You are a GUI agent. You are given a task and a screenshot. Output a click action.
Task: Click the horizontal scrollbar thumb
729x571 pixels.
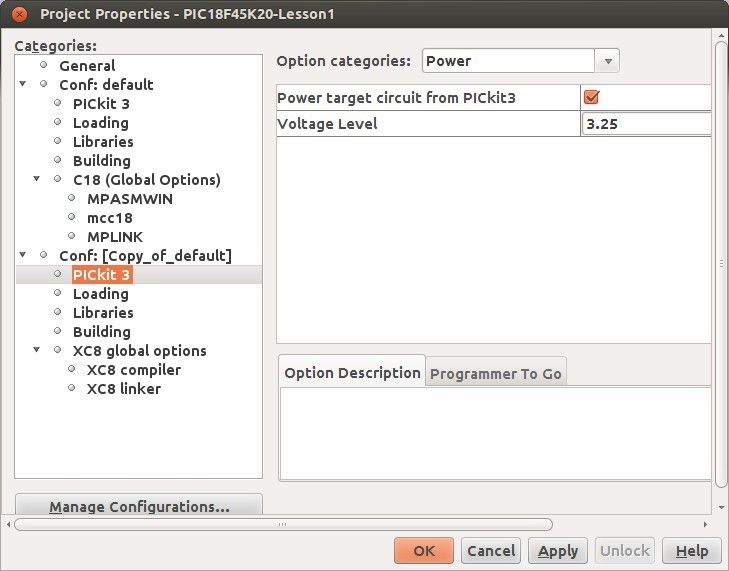click(x=283, y=525)
